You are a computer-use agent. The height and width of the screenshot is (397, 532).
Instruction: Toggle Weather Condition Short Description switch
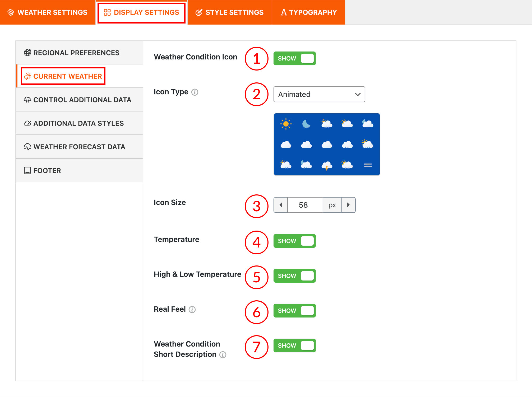294,345
